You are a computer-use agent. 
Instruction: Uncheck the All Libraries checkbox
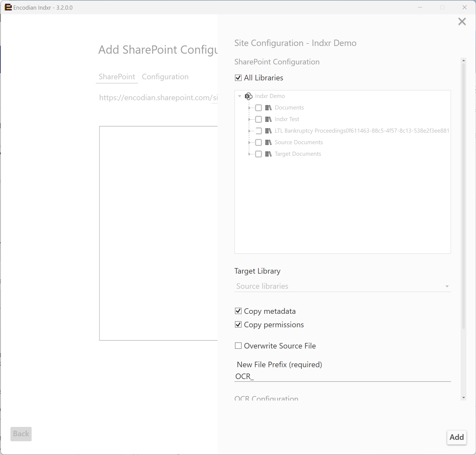238,78
